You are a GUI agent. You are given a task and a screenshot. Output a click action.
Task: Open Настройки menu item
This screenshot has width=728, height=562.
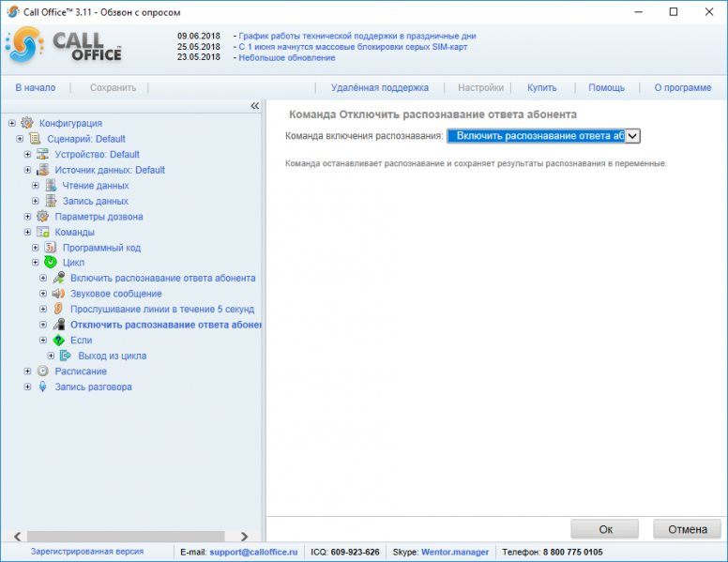(480, 88)
